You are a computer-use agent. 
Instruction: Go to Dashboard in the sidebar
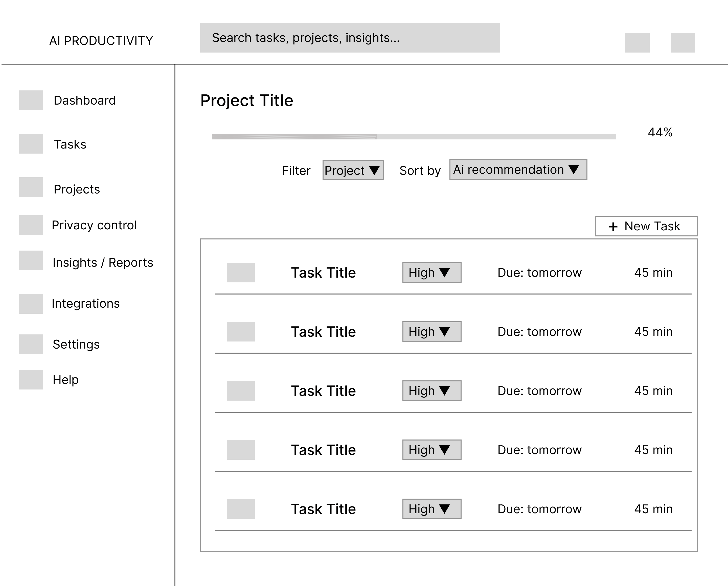[x=84, y=101]
